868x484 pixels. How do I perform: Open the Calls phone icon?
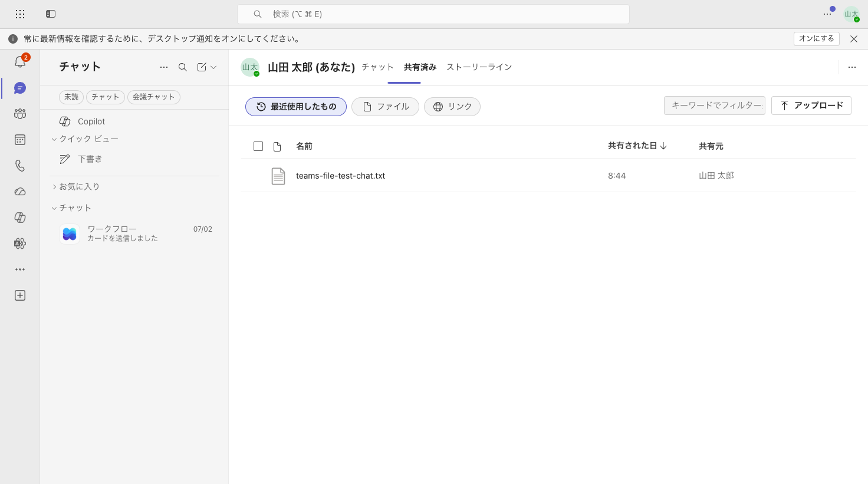pyautogui.click(x=20, y=166)
